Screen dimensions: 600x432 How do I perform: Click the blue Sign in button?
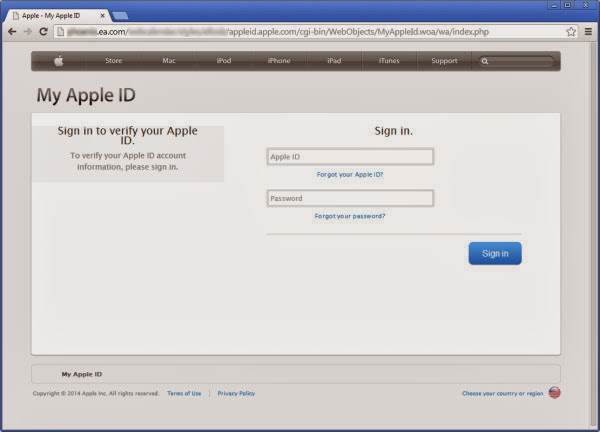click(x=494, y=254)
